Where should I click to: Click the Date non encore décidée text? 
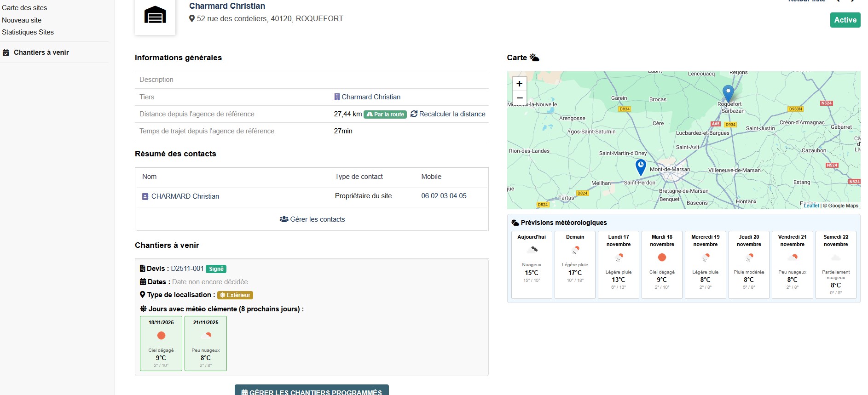pyautogui.click(x=210, y=282)
